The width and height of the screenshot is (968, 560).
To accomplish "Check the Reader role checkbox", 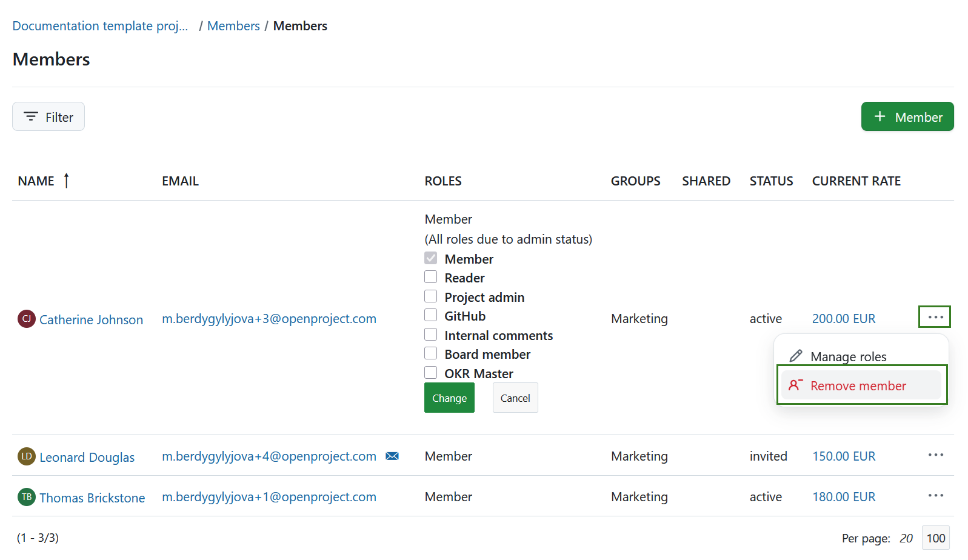I will coord(430,277).
